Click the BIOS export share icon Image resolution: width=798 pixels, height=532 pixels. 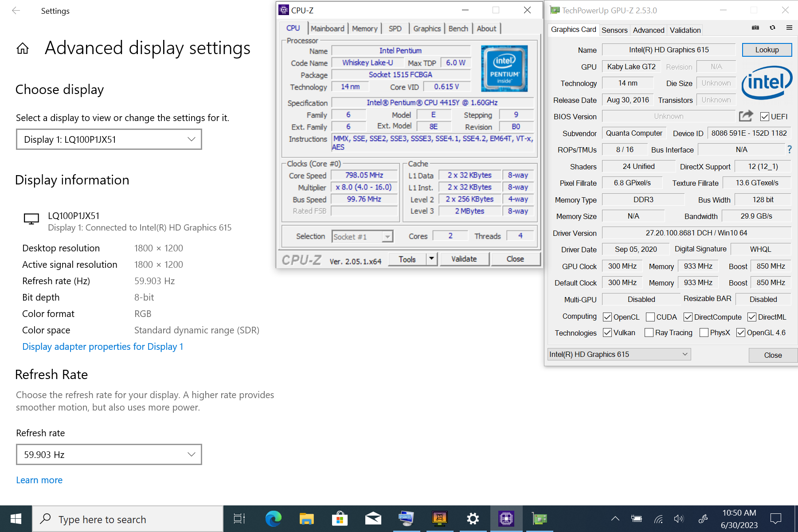(x=746, y=116)
